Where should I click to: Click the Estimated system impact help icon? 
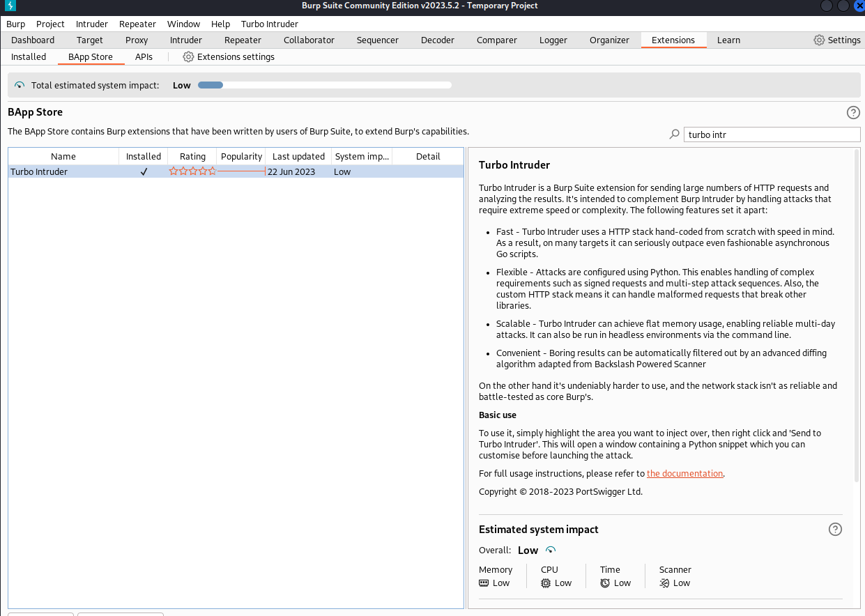tap(835, 530)
